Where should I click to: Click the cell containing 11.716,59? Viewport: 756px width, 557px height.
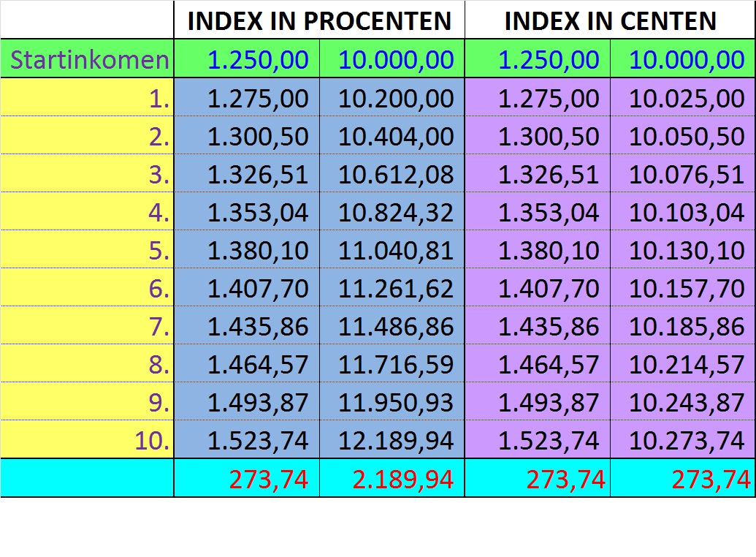point(392,364)
